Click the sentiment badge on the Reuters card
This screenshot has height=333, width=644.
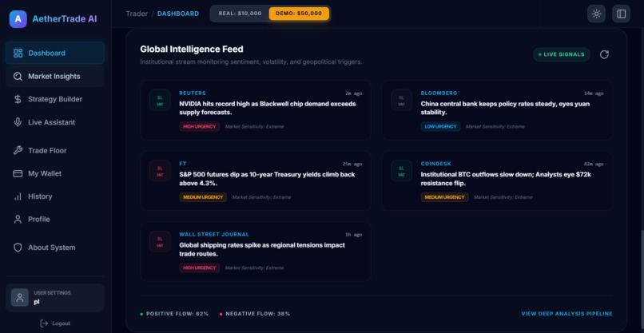tap(160, 101)
